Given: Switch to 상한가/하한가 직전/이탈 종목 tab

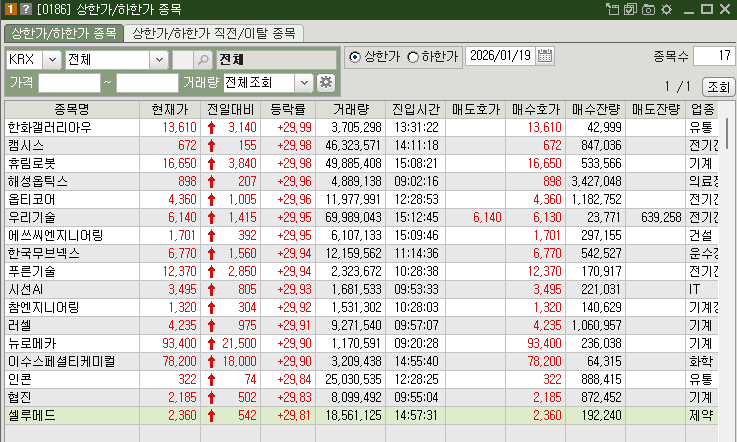Looking at the screenshot, I should 214,33.
